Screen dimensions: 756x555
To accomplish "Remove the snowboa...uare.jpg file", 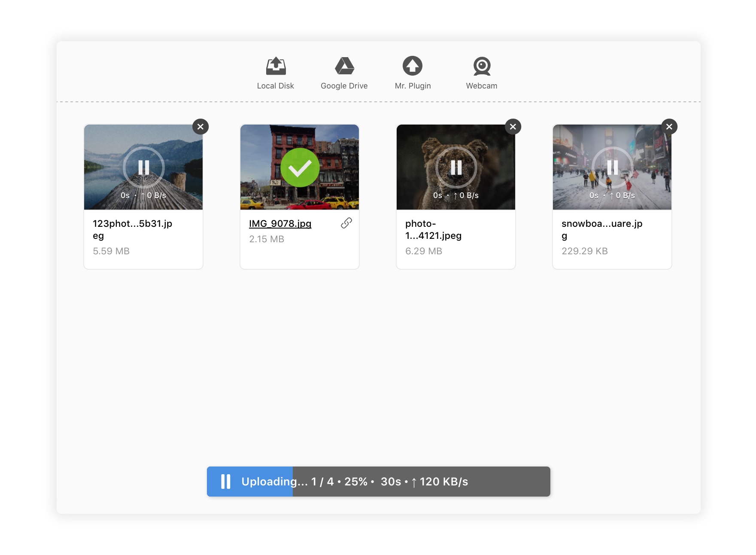I will point(669,127).
